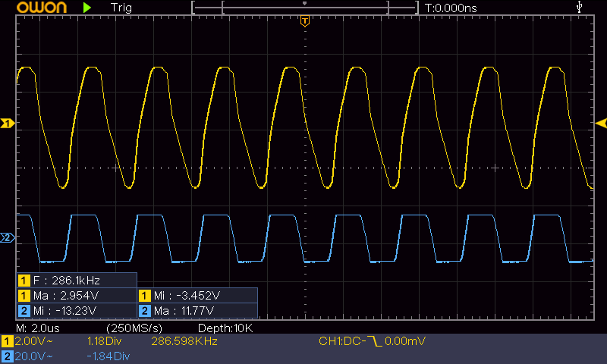Click the T:0.000ns time offset readout

(x=451, y=8)
